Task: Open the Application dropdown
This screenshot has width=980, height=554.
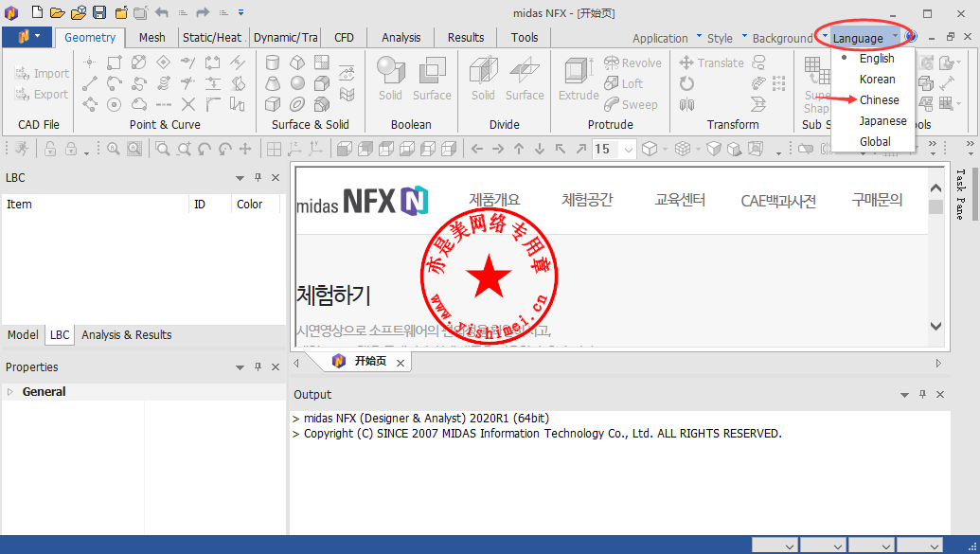Action: pos(667,38)
